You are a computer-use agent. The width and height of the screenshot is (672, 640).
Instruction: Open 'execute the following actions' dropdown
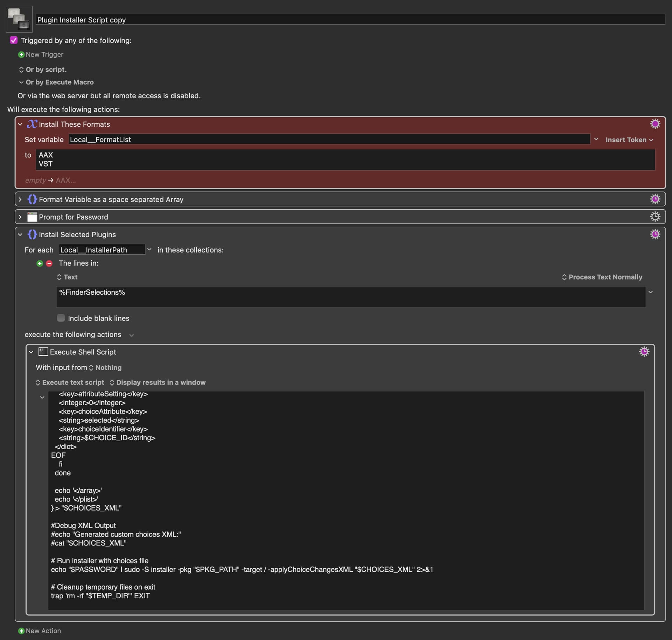(x=132, y=335)
